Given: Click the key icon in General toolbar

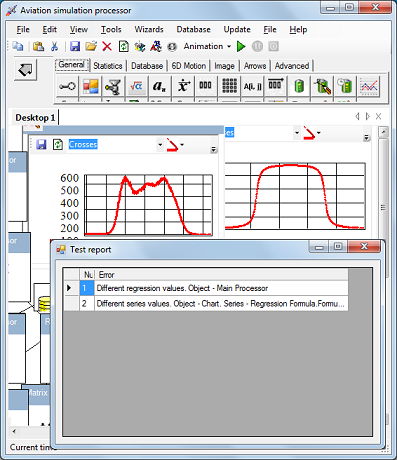Looking at the screenshot, I should pos(67,86).
